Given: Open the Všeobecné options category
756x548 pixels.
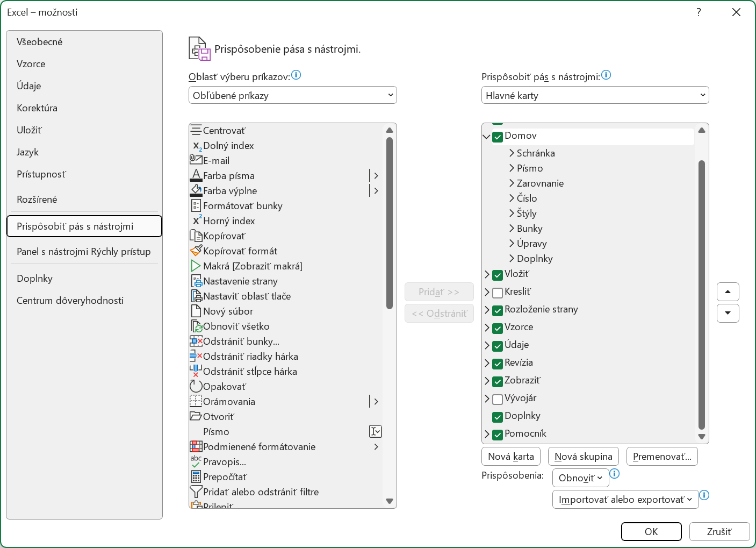Looking at the screenshot, I should coord(84,42).
